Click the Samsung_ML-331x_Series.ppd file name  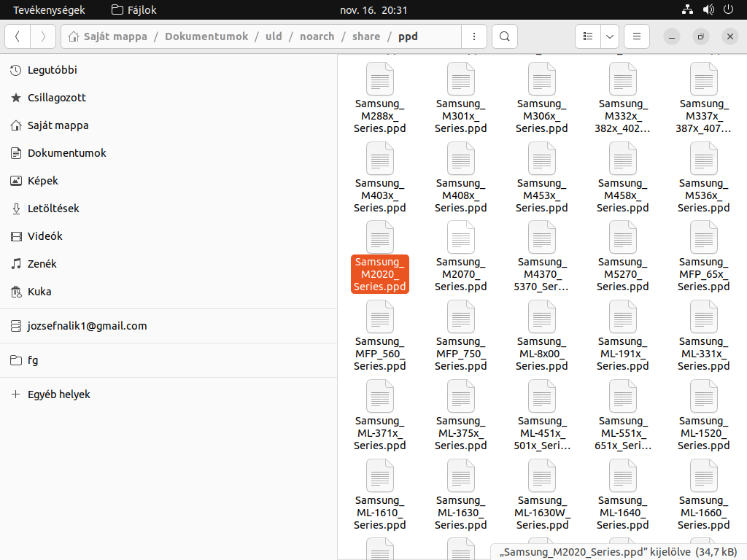pos(704,354)
